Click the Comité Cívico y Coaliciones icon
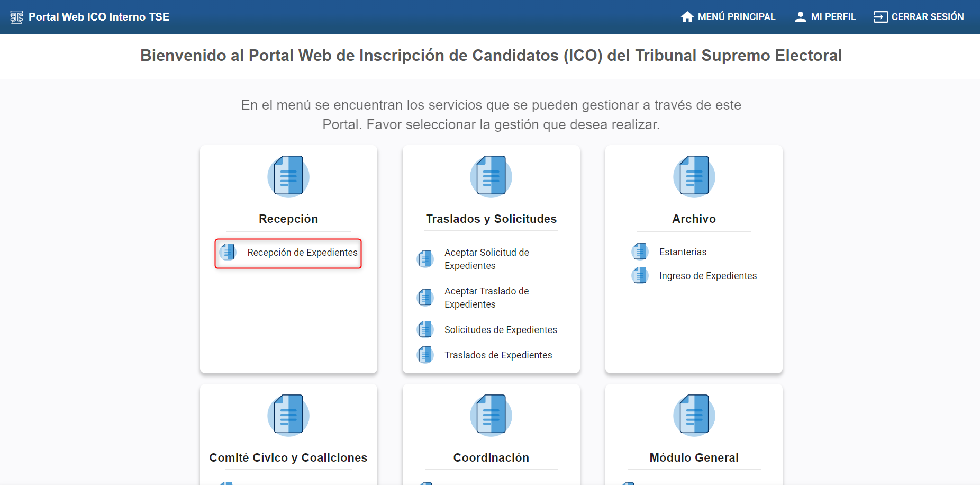The height and width of the screenshot is (485, 980). pyautogui.click(x=288, y=415)
